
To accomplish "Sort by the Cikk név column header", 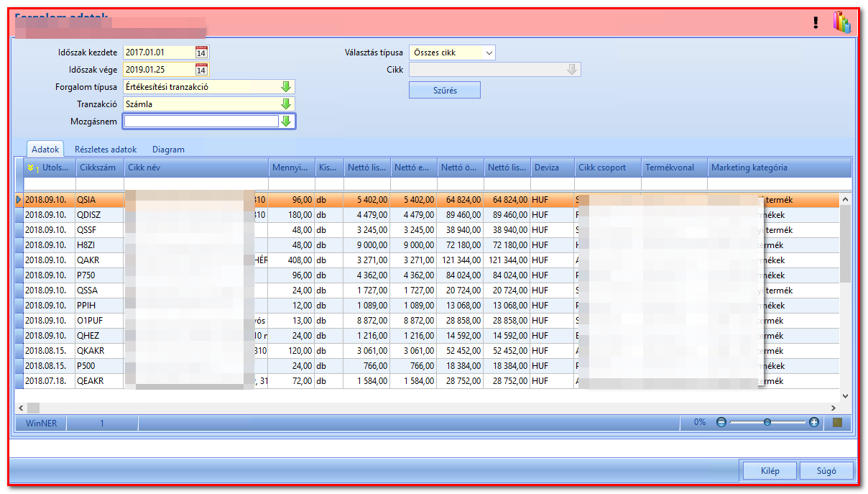I will pyautogui.click(x=197, y=168).
